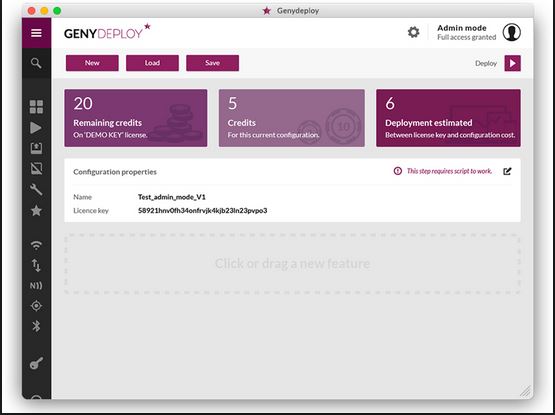Image resolution: width=555 pixels, height=415 pixels.
Task: Click 'Full access granted' text
Action: coord(467,37)
